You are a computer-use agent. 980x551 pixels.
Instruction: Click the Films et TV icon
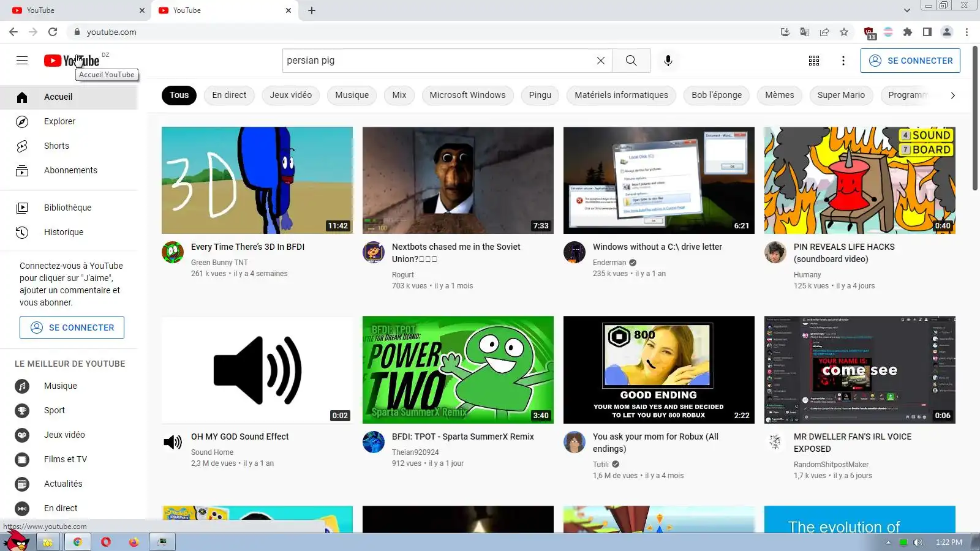22,459
